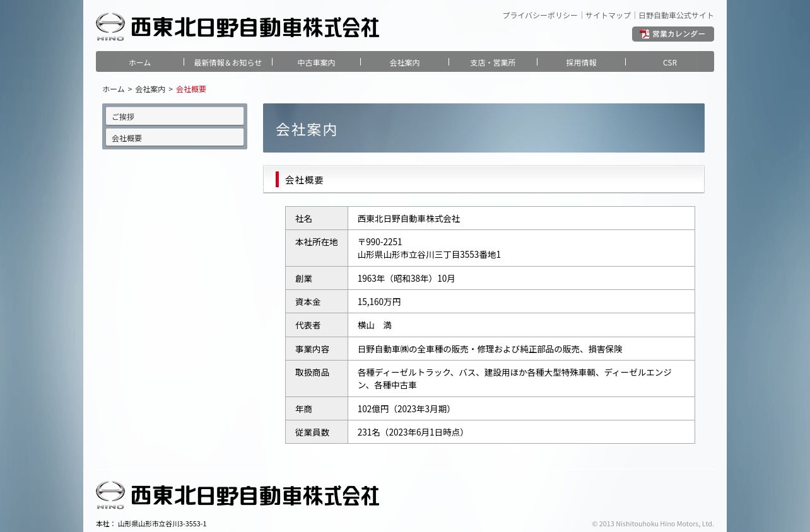Click the employee count 231名（2023年6月1日時点）
810x532 pixels.
(413, 432)
